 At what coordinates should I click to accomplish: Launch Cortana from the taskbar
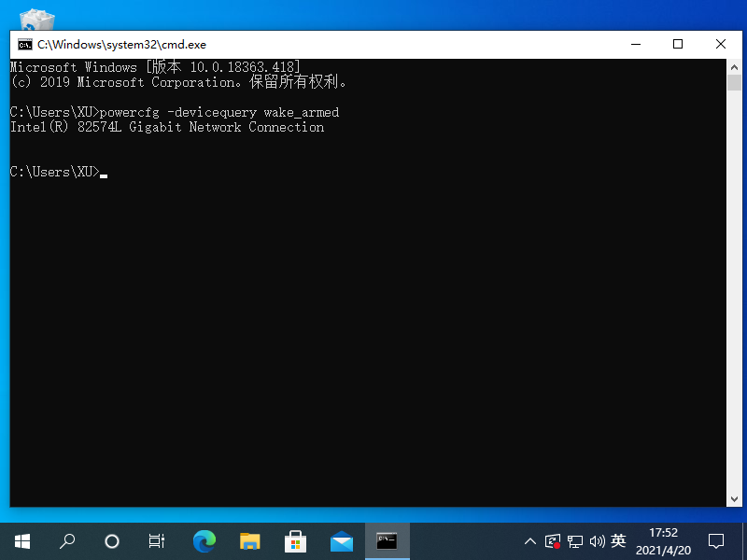tap(112, 540)
